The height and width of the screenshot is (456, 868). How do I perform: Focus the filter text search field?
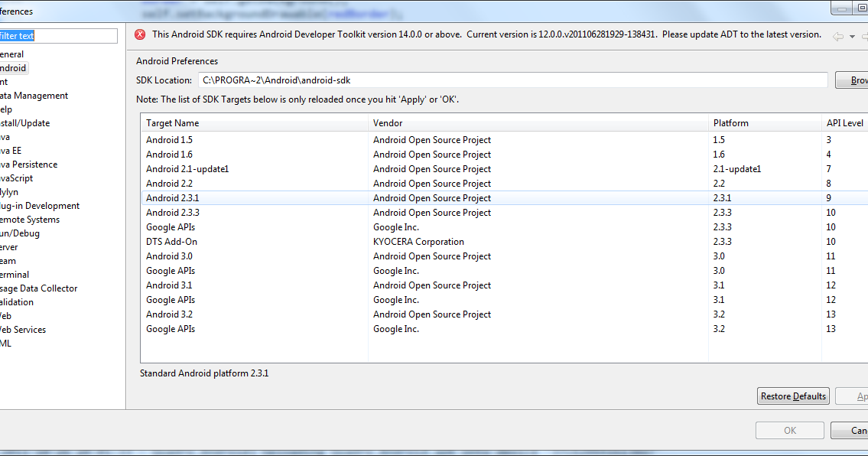click(58, 36)
